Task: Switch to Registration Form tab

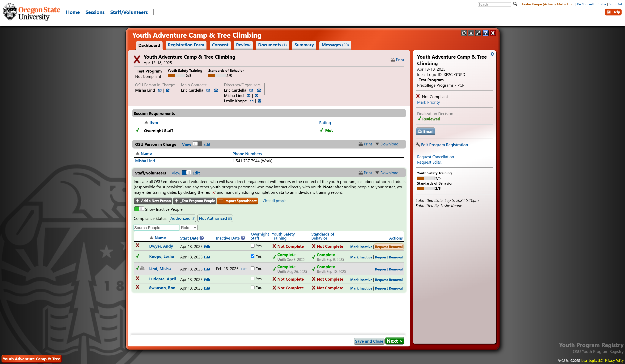Action: click(186, 45)
